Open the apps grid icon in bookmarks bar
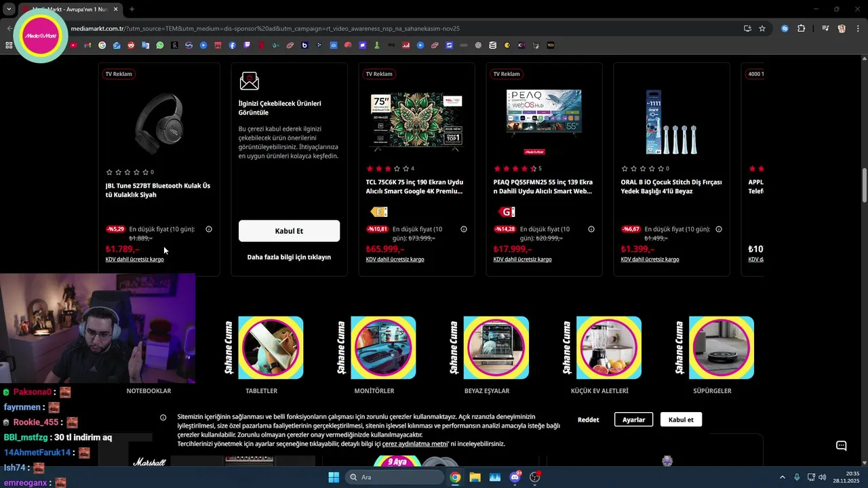 (9, 45)
